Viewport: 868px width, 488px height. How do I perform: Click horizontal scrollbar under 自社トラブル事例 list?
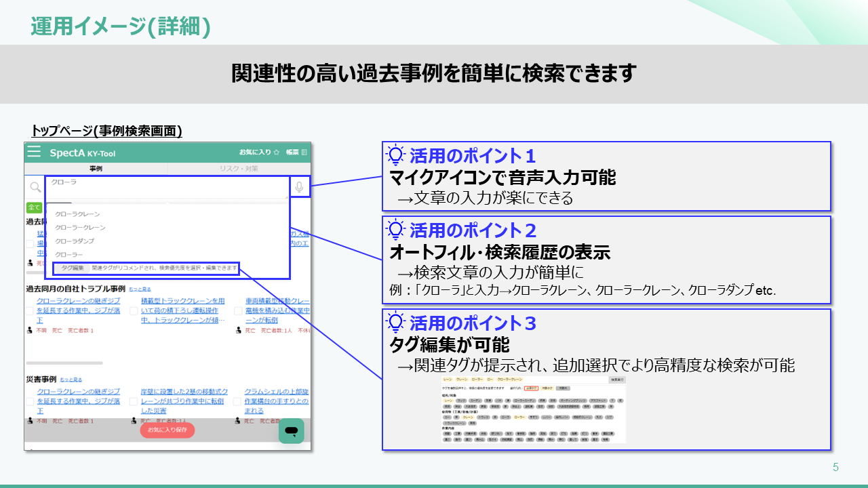[64, 363]
